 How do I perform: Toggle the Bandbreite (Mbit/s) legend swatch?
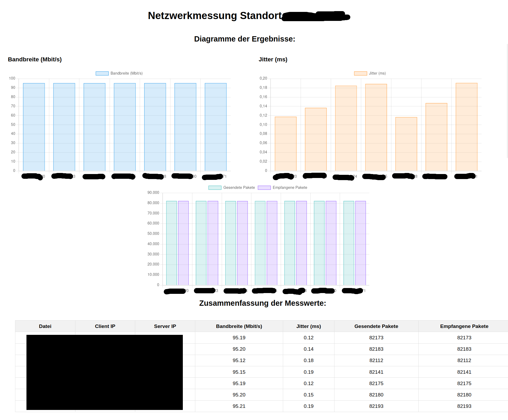[102, 74]
